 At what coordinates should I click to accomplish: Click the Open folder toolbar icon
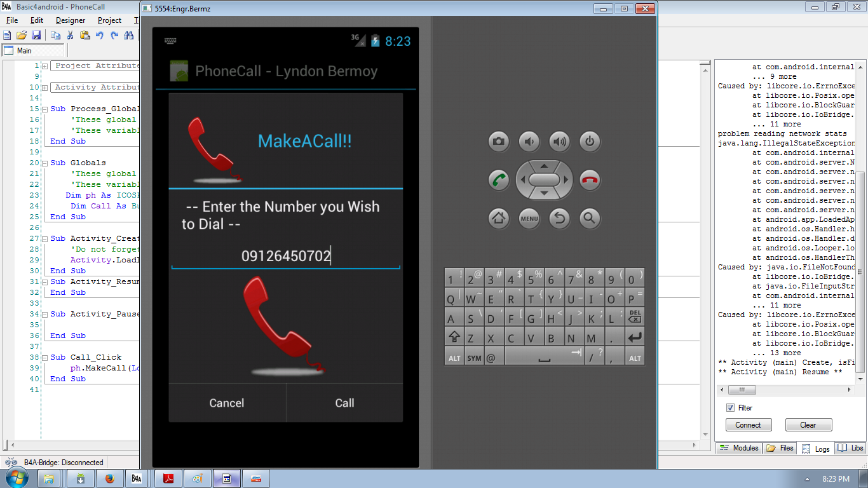22,35
